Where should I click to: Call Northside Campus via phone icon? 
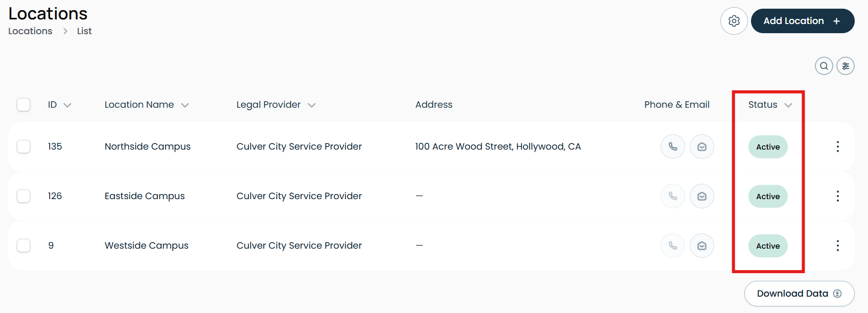click(x=673, y=147)
